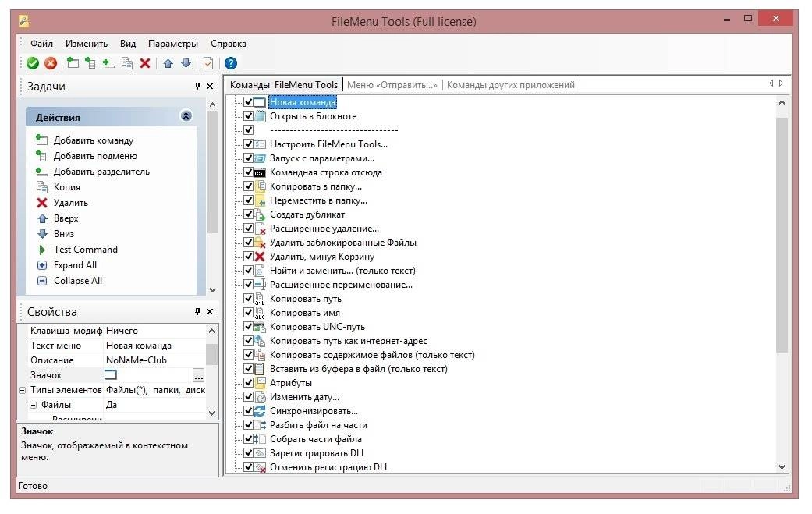812x514 pixels.
Task: Open the Справка menu
Action: [x=229, y=44]
